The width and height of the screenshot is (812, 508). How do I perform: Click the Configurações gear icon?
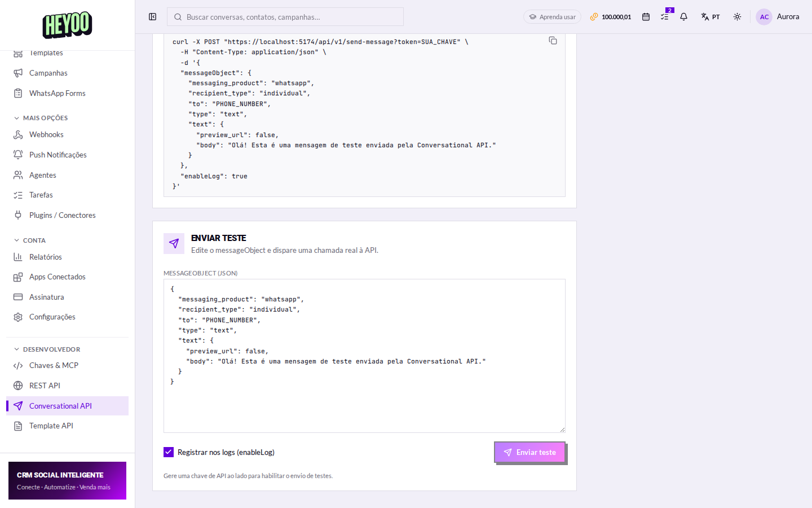(x=18, y=317)
